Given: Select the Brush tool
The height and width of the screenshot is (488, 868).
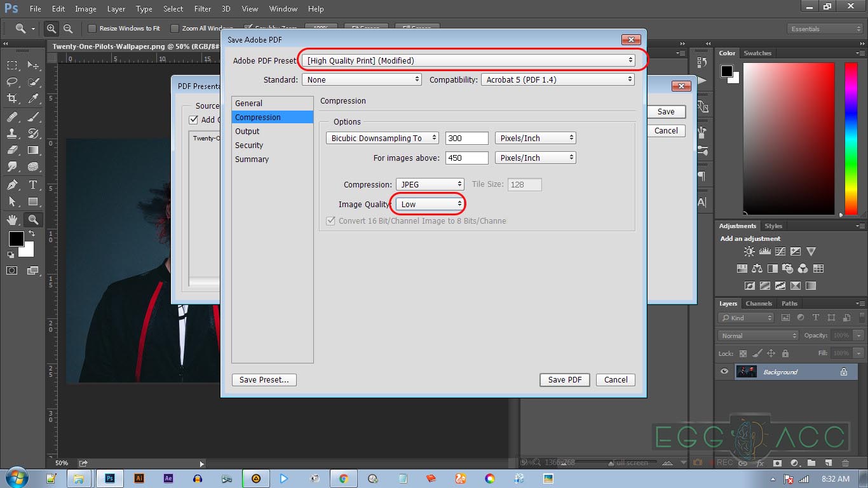Looking at the screenshot, I should coord(33,117).
